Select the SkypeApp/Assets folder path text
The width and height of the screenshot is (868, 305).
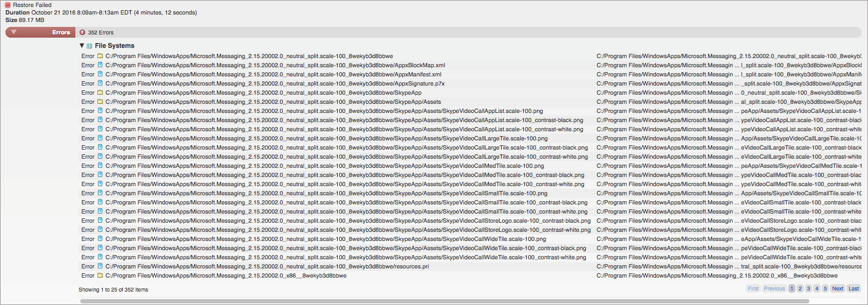273,102
